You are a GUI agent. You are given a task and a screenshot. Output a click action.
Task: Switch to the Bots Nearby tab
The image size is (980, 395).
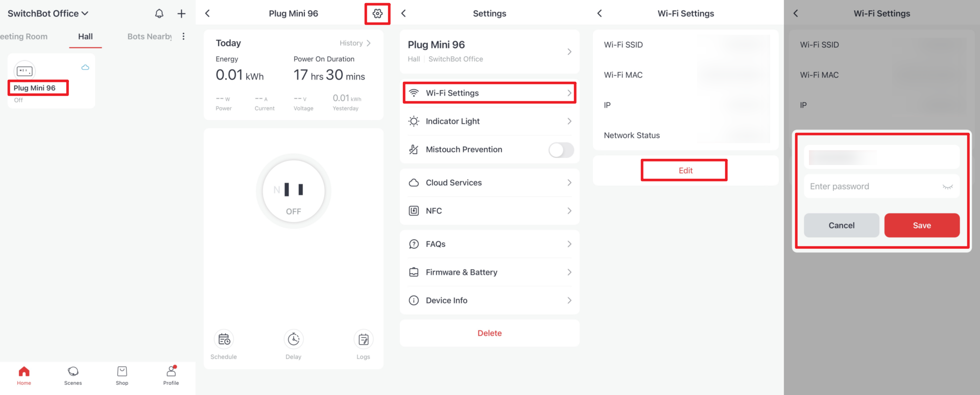coord(149,37)
